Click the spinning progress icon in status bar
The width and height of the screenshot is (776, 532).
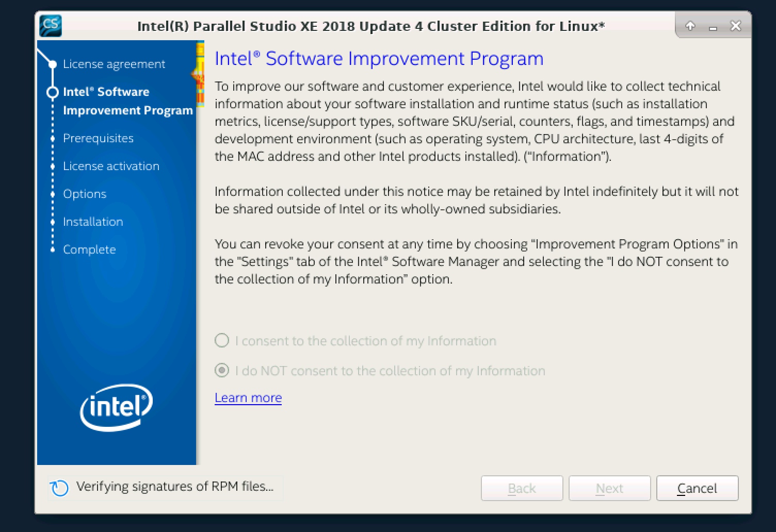point(59,488)
